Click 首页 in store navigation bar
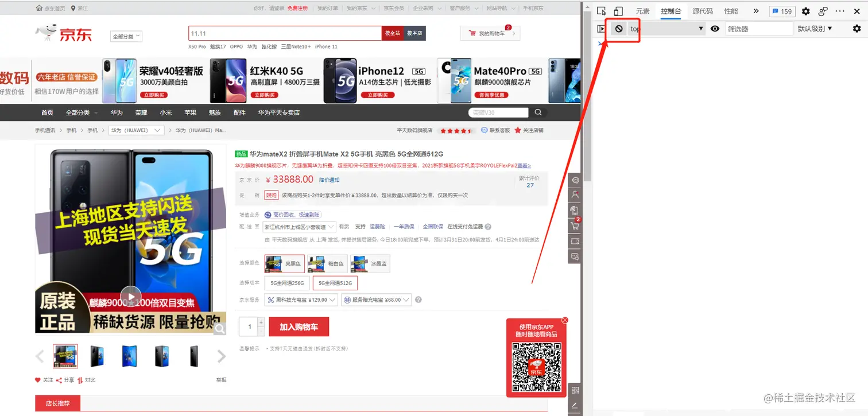The image size is (868, 416). (47, 112)
